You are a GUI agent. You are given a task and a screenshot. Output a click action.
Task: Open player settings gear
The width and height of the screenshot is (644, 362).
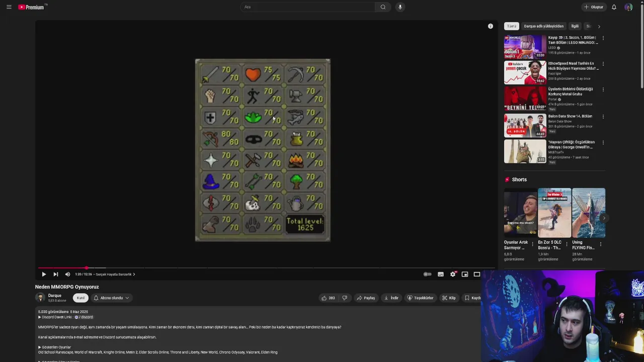[x=453, y=274]
